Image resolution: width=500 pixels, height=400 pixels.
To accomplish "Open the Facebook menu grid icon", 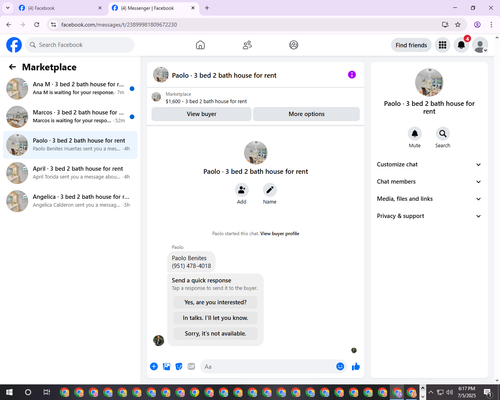I will tap(442, 45).
